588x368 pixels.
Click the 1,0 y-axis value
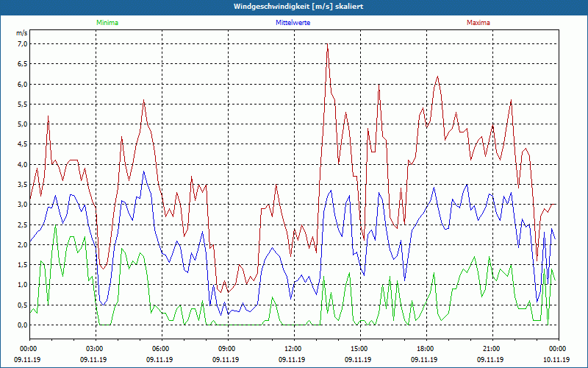coord(22,285)
